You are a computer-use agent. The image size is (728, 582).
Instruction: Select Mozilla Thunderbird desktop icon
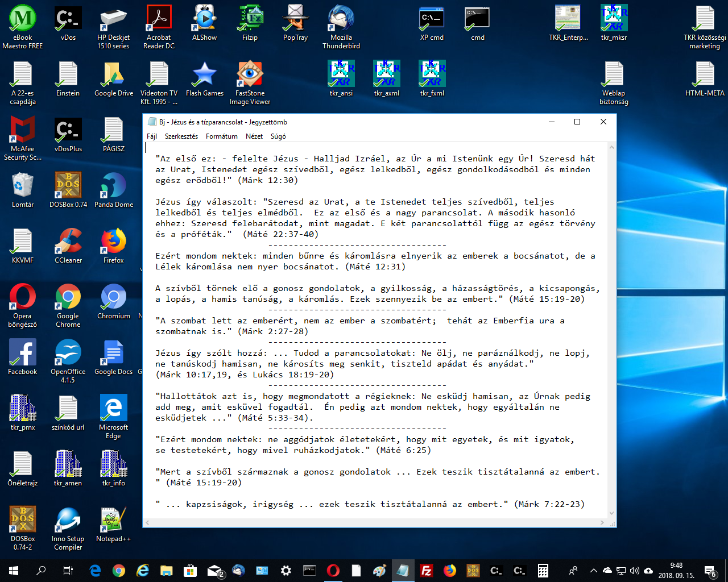click(x=341, y=27)
